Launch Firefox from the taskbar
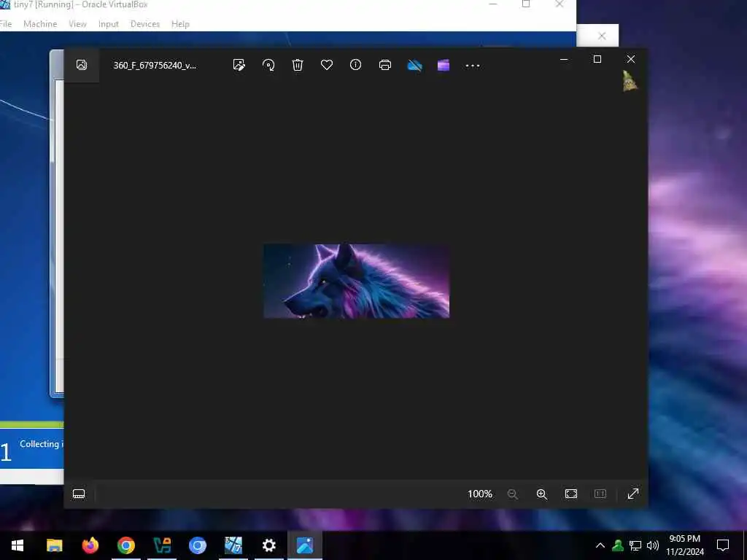Screen dimensions: 747x560 point(90,545)
